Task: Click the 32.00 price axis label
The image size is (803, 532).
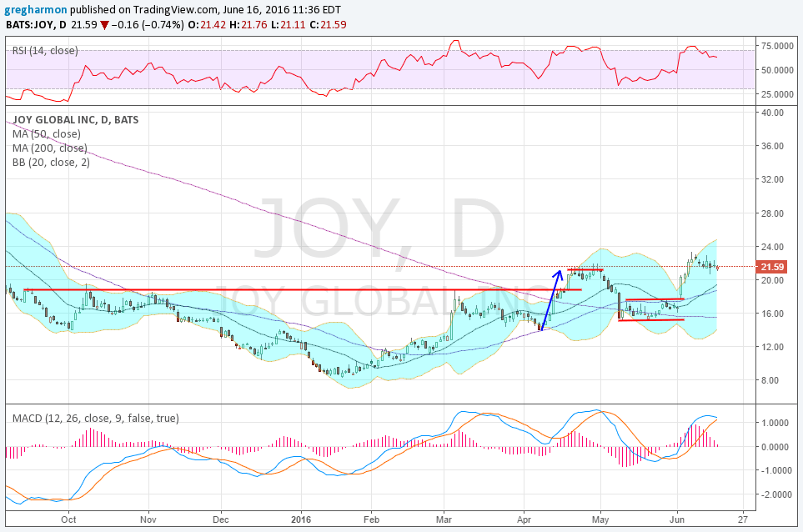Action: pos(773,180)
